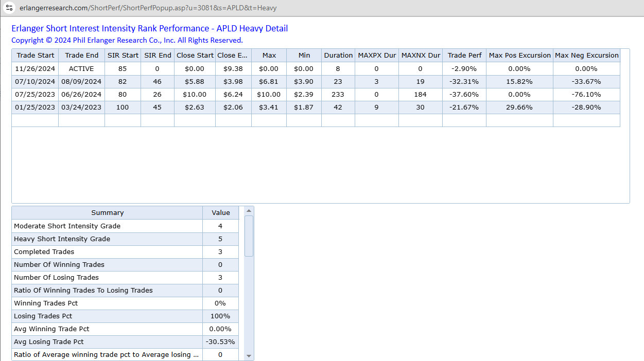Viewport: 644px width, 361px height.
Task: Select the $6.81 max price cell
Action: point(269,82)
